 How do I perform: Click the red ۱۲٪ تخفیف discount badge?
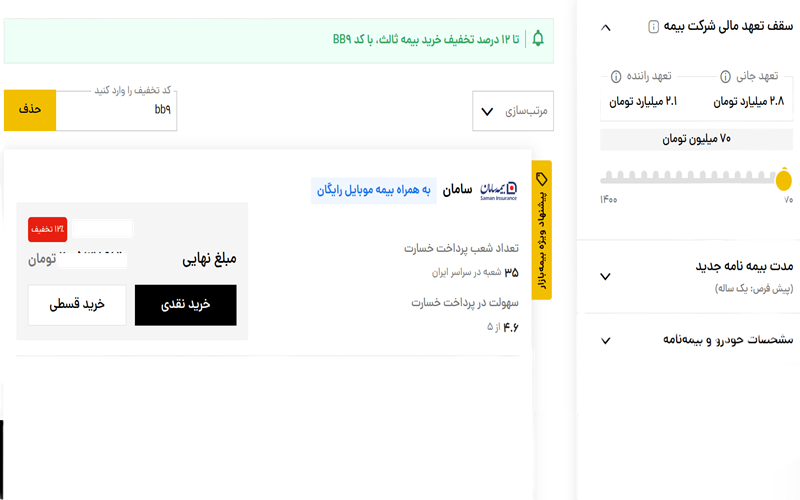coord(47,229)
